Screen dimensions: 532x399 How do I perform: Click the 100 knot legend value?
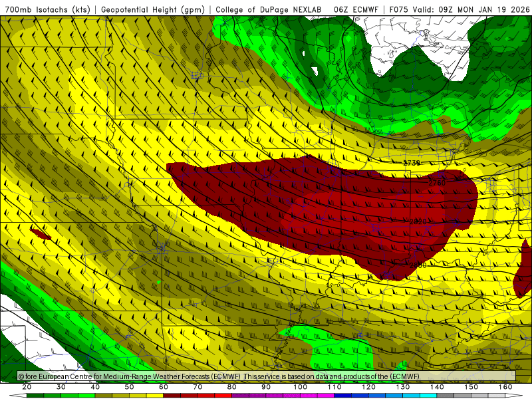[x=301, y=387]
